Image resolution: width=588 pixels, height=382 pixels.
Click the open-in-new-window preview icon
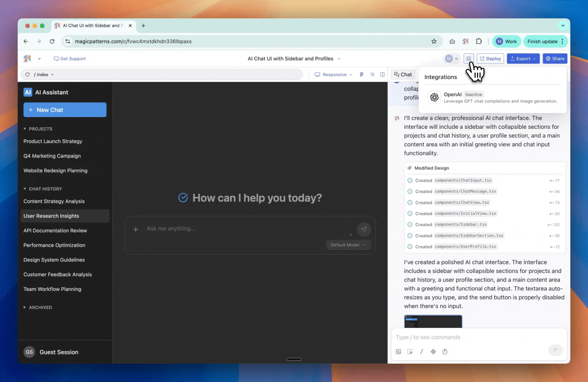[372, 75]
